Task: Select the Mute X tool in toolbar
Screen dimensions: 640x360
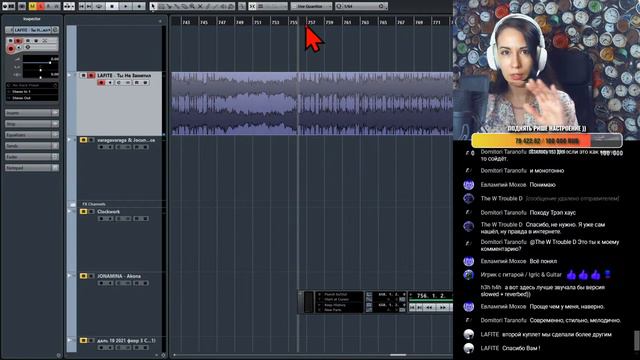Action: (x=200, y=6)
